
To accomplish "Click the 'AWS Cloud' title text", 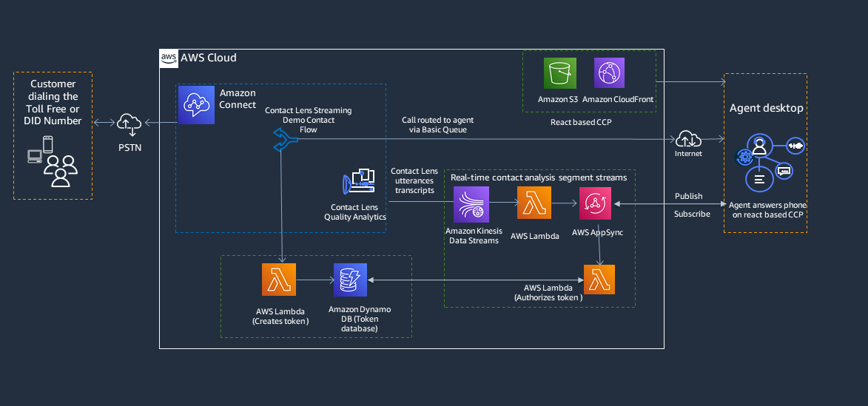I will [209, 58].
